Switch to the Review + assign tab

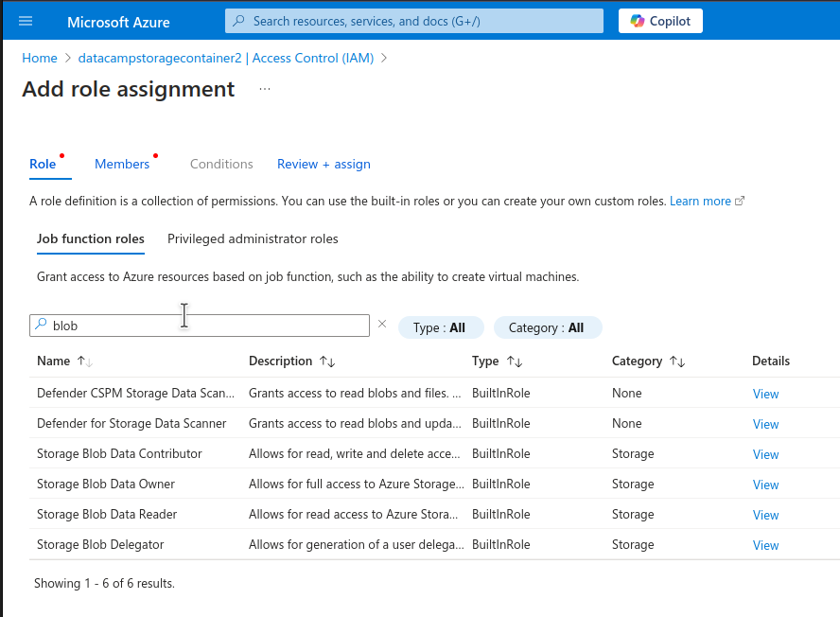pos(324,164)
